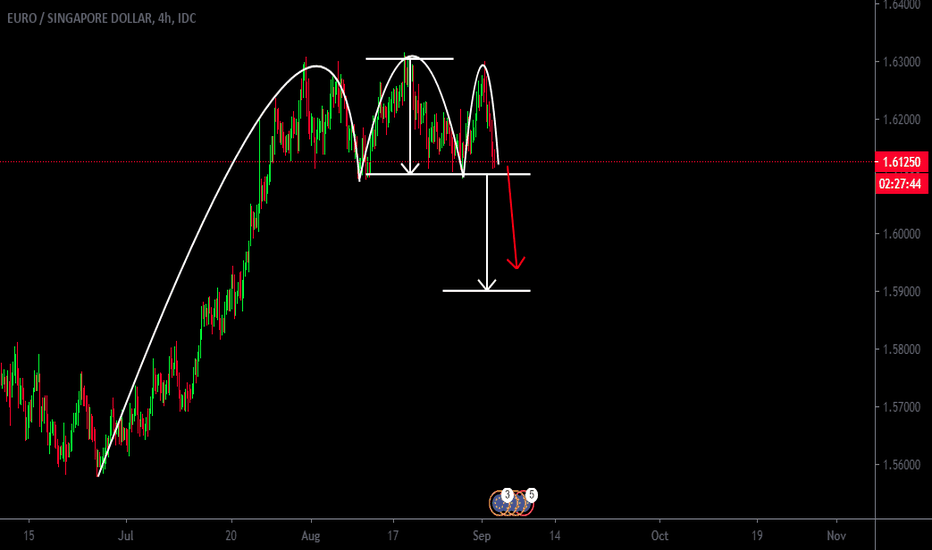Click the event count badge showing 5
Screen dimensions: 932x550
point(531,494)
